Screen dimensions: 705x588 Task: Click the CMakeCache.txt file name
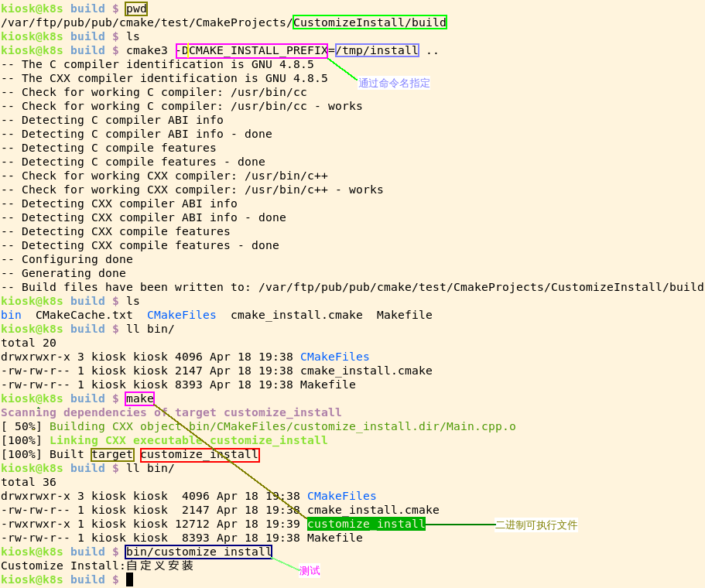84,315
